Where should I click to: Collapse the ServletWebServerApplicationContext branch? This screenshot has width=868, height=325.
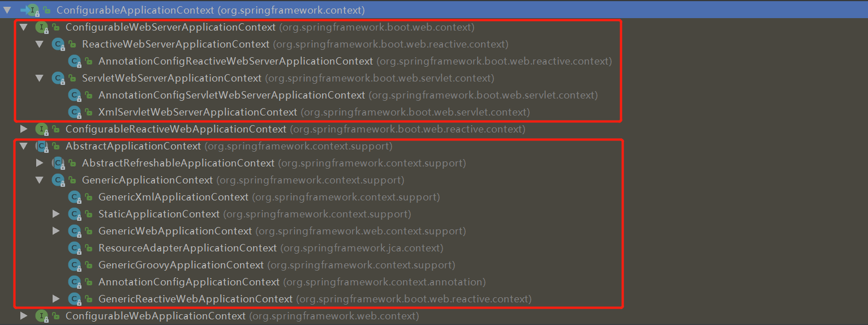point(40,78)
